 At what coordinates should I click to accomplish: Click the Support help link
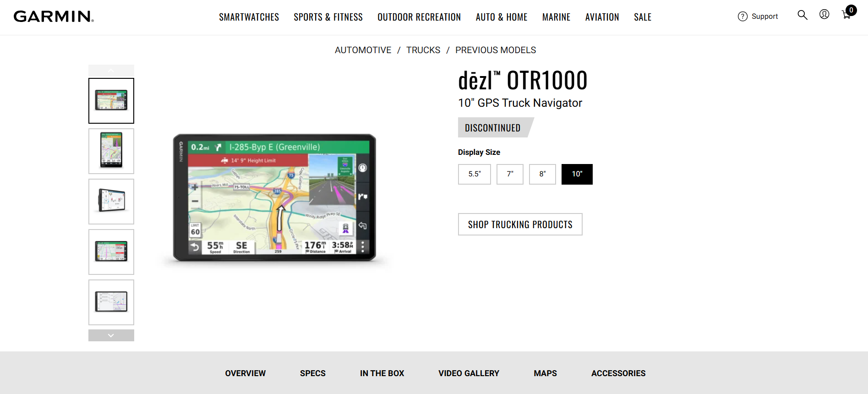[x=758, y=16]
